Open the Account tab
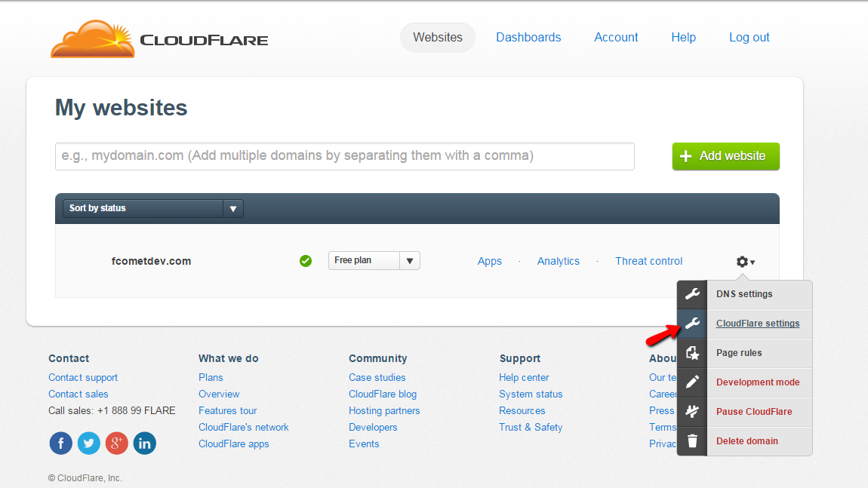 [616, 38]
